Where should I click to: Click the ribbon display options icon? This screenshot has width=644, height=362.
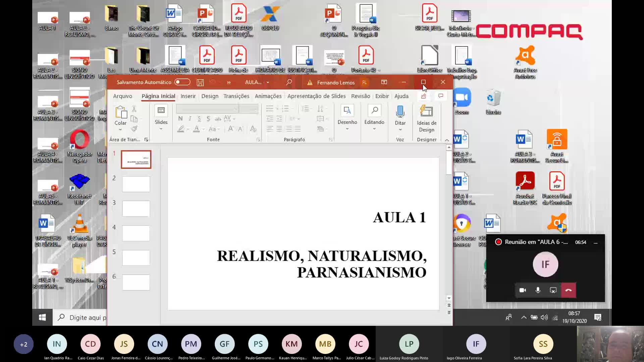point(384,82)
